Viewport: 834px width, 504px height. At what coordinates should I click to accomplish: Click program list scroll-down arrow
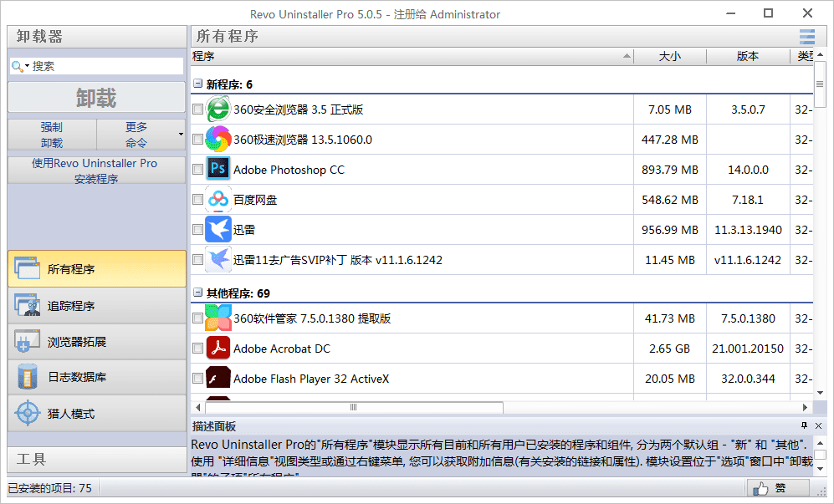coord(820,393)
